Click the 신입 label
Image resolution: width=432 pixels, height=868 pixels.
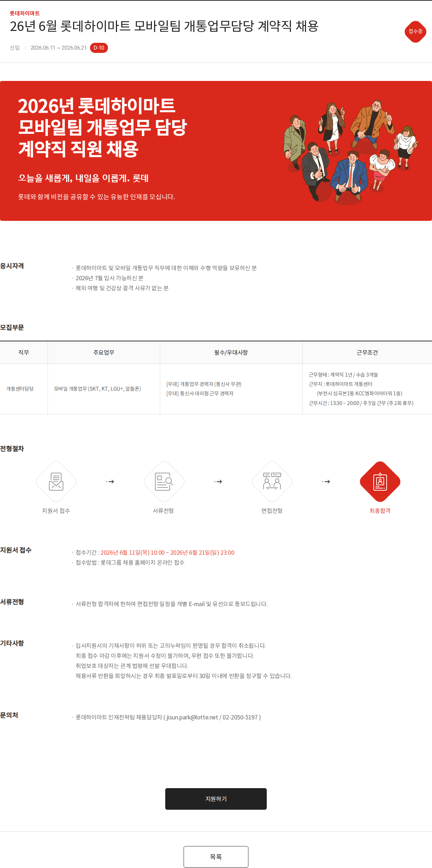pyautogui.click(x=15, y=48)
